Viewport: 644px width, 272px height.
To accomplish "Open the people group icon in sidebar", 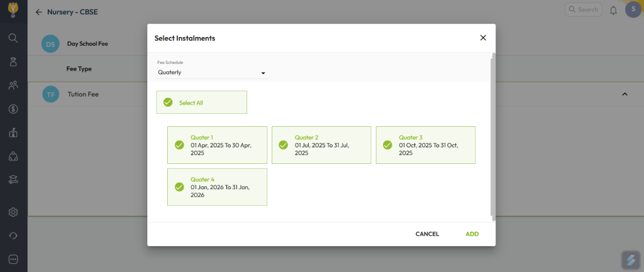I will (13, 85).
